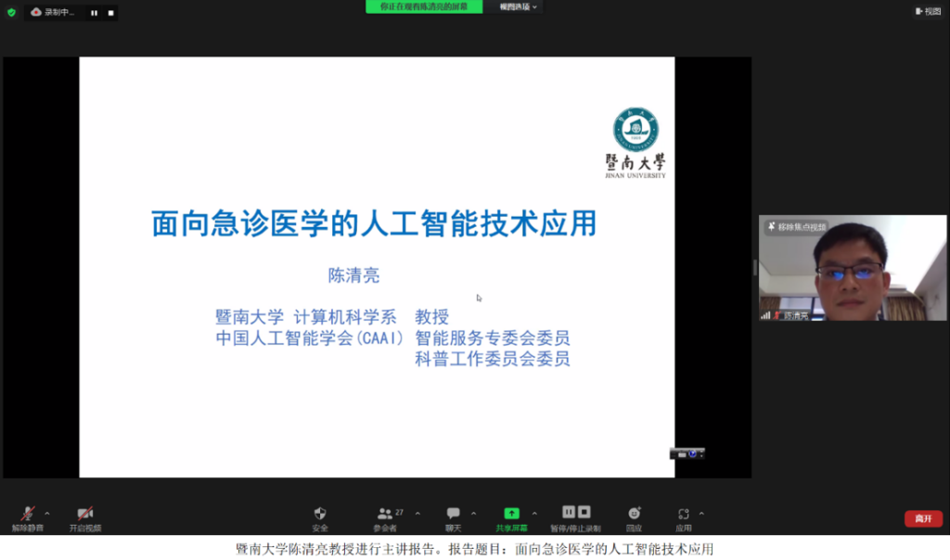Turn on the camera with 开启视频
This screenshot has width=950, height=560.
[84, 519]
